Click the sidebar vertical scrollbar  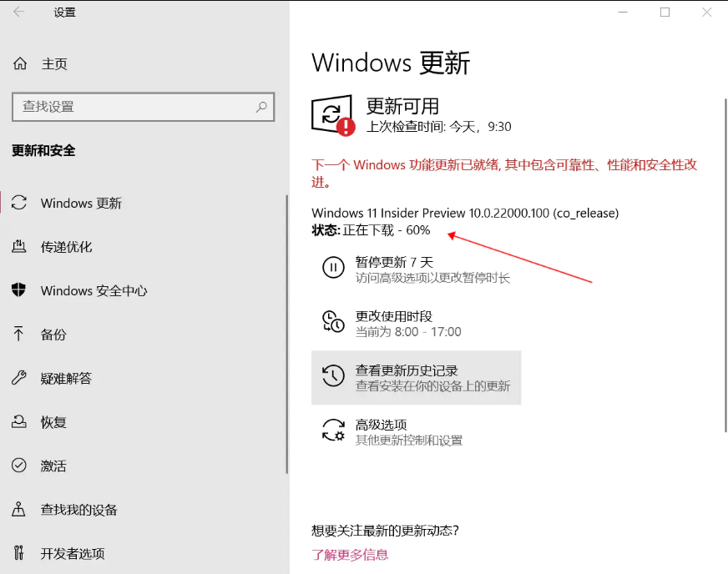[286, 334]
